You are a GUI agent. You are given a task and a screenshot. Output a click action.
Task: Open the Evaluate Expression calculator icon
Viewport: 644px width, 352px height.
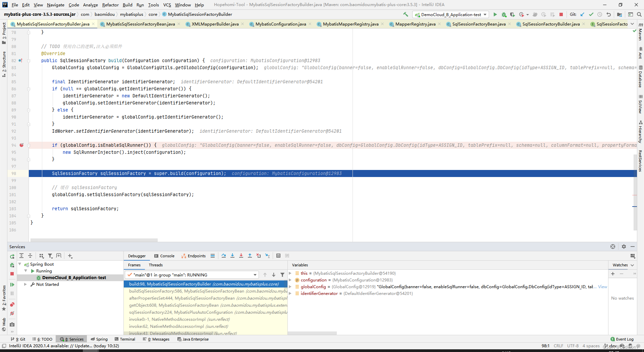click(x=278, y=256)
